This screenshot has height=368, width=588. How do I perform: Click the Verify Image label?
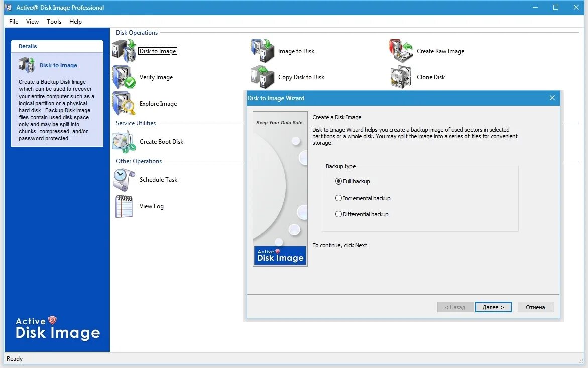click(156, 77)
